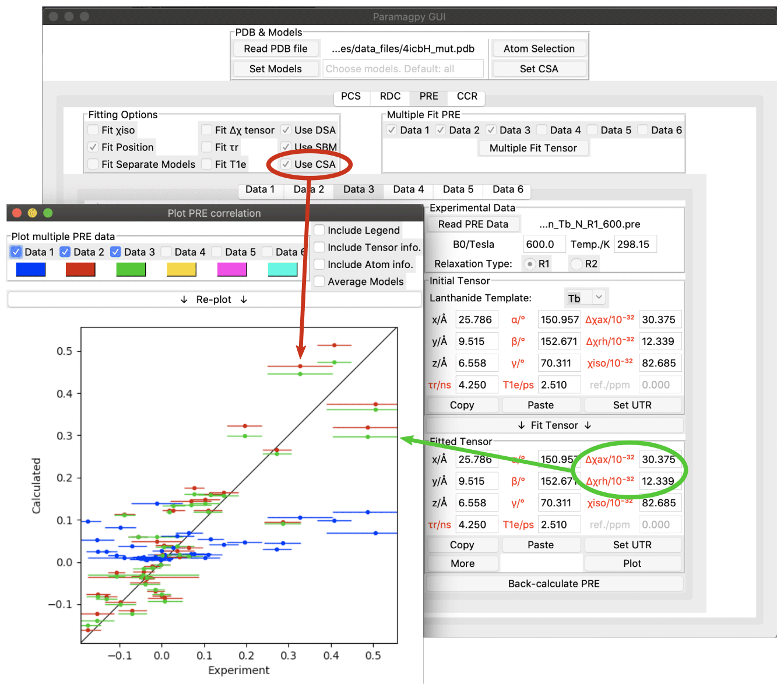
Task: Toggle the Use CSA checkbox
Action: tap(286, 164)
